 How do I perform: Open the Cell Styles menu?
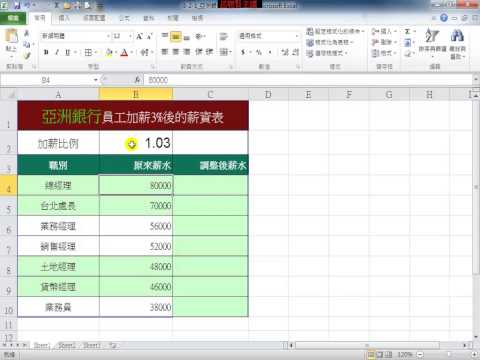[x=327, y=53]
